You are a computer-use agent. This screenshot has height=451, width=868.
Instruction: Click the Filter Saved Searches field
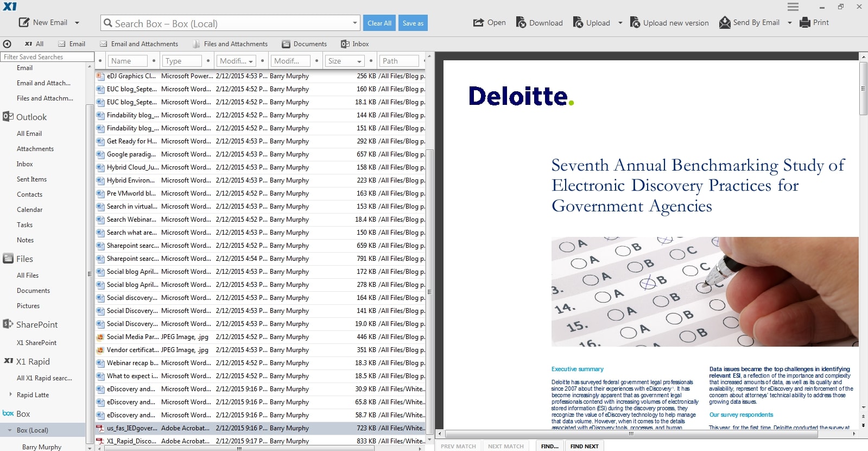pos(47,57)
